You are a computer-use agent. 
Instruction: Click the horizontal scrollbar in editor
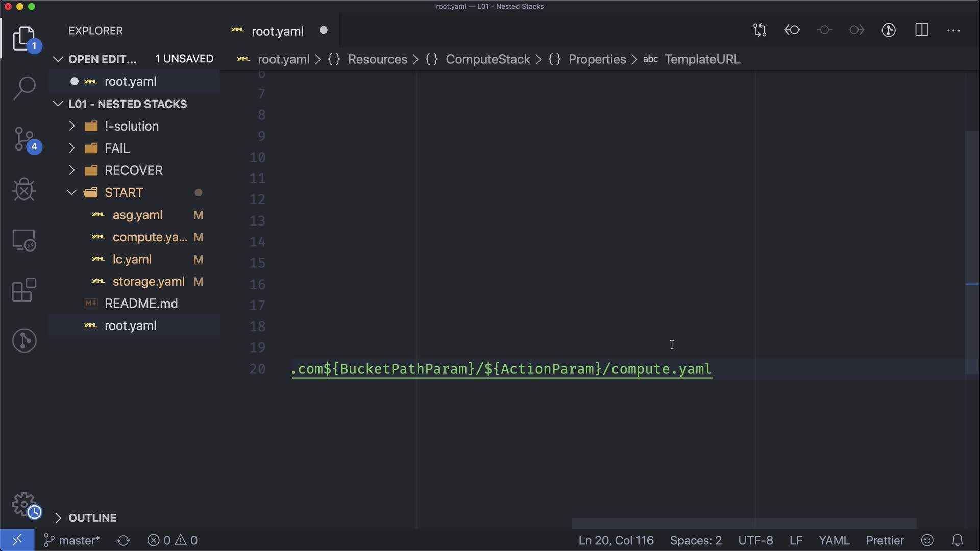(743, 523)
